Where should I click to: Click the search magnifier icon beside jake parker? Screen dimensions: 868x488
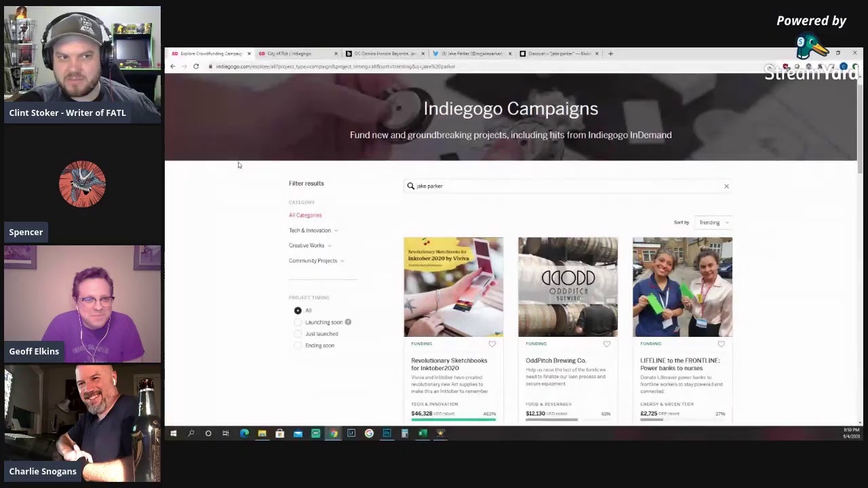411,186
